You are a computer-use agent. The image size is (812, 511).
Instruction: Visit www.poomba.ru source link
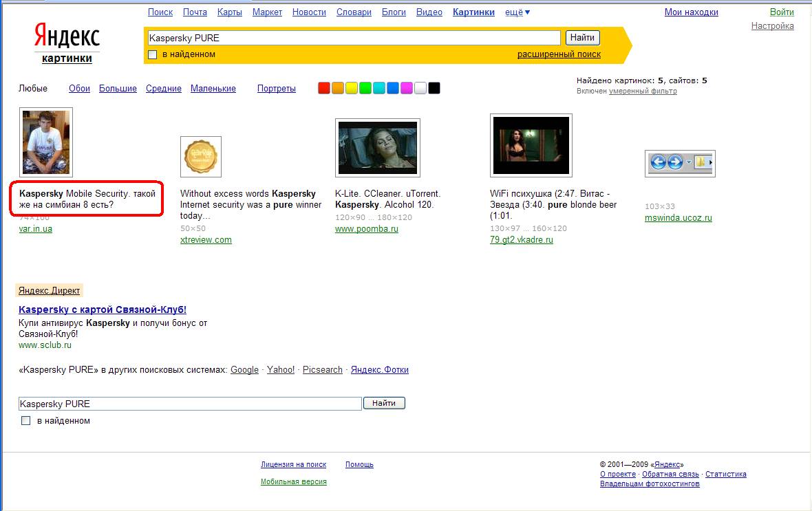tap(367, 229)
